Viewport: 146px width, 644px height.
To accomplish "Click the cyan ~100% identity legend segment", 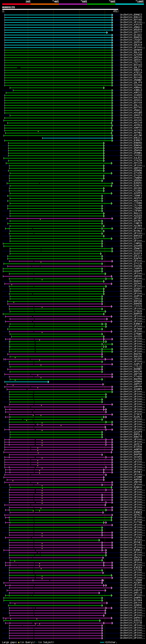I will tap(130, 4).
